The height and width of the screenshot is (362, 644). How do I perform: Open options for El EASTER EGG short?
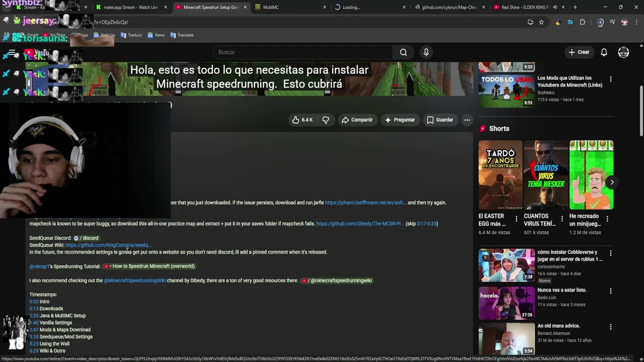coord(516,219)
